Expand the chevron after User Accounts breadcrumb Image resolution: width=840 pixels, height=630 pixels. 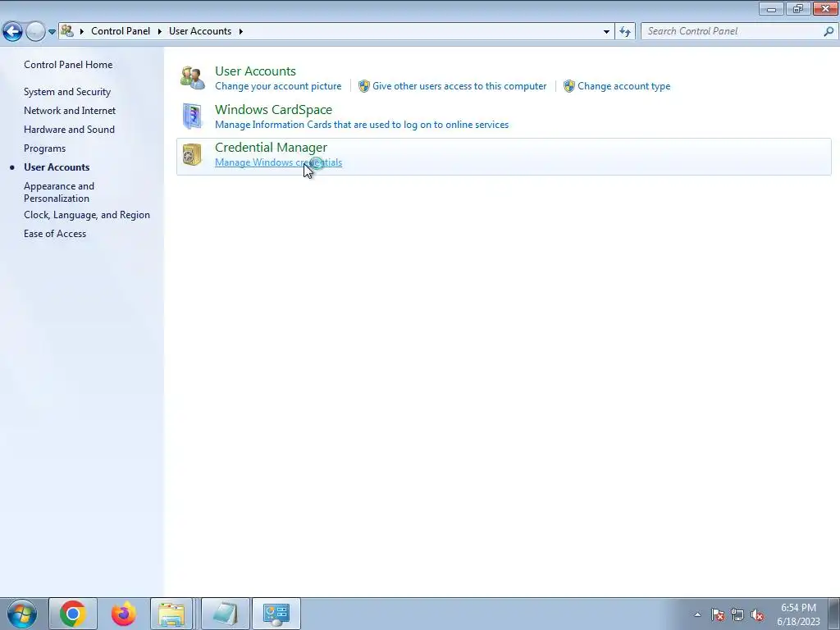tap(241, 31)
